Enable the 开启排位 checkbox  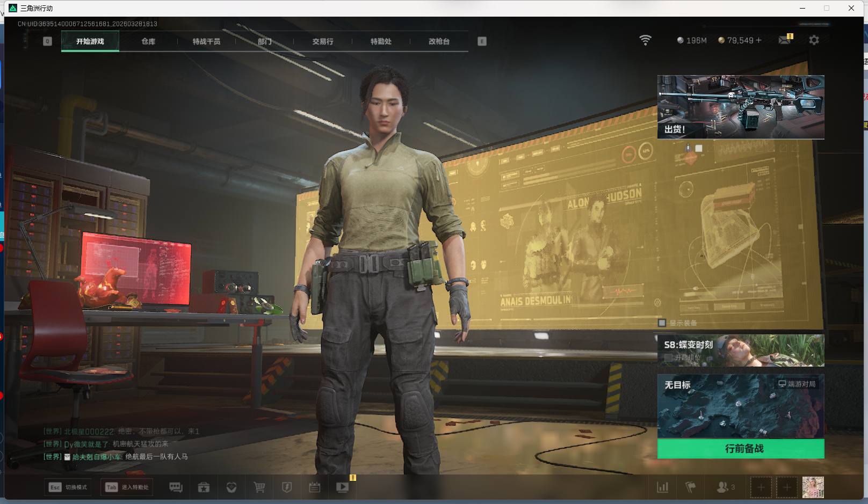668,357
